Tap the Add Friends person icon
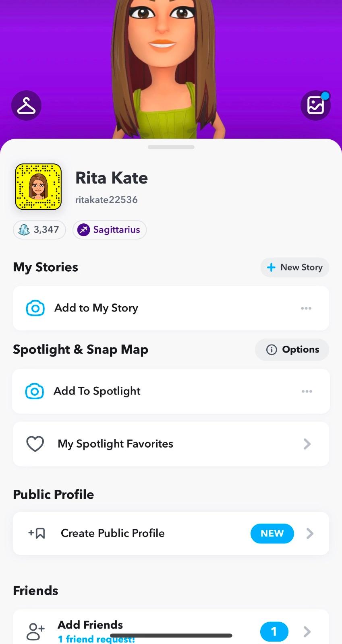 pos(35,631)
